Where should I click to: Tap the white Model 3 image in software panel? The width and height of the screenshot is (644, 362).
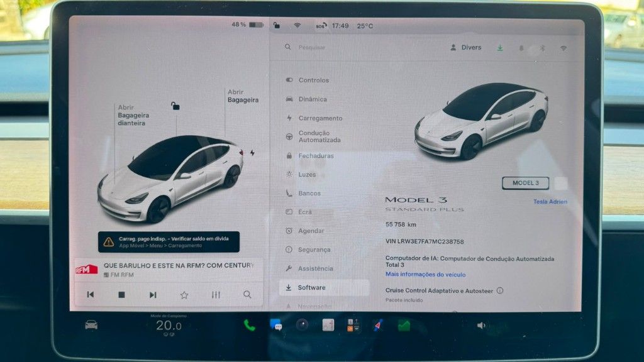pos(481,121)
